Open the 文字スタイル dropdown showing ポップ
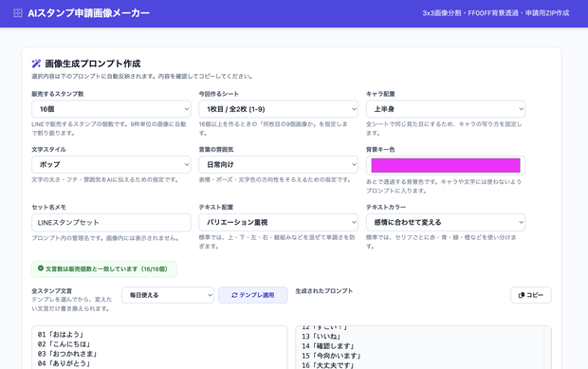Image resolution: width=588 pixels, height=369 pixels. (x=111, y=165)
